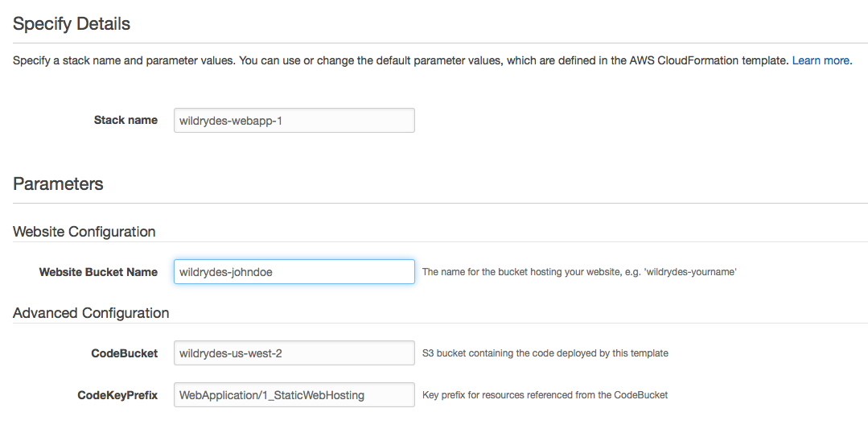Click the 'AWS CloudFormation template' phrase
Screen dimensions: 868x437
pyautogui.click(x=710, y=60)
